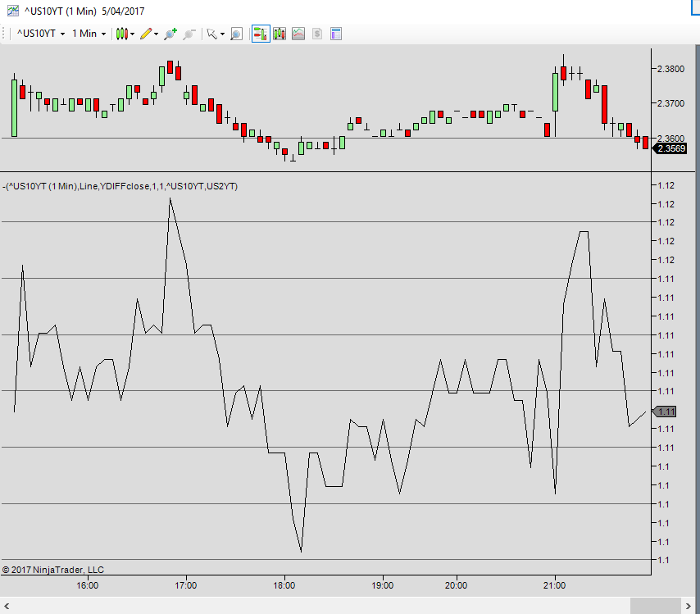Click the indicator value marker 1.11
700x614 pixels.
click(x=664, y=412)
